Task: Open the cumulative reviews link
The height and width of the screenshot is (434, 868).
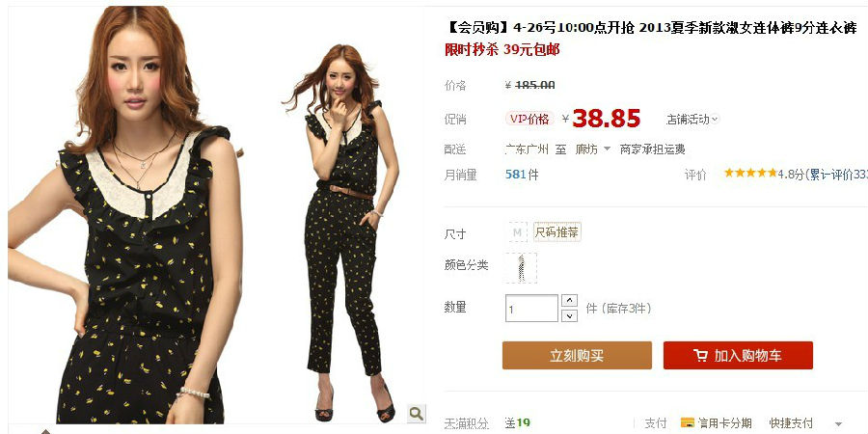Action: click(835, 175)
